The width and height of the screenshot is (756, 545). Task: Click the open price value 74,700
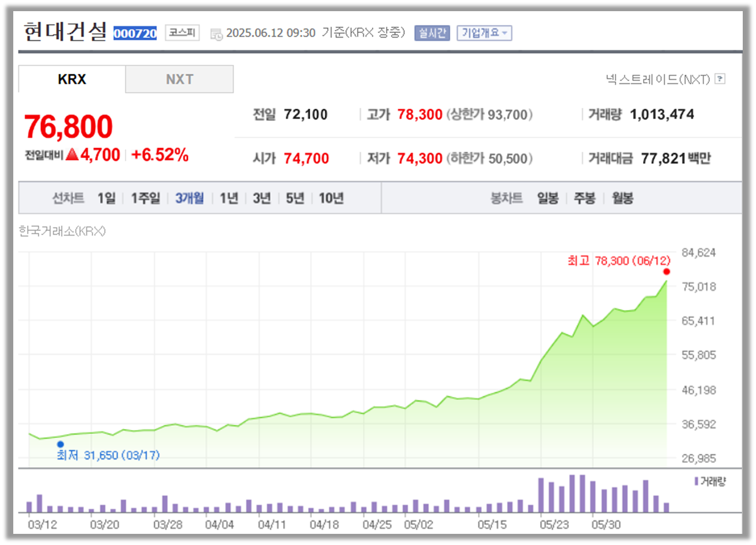(x=306, y=158)
